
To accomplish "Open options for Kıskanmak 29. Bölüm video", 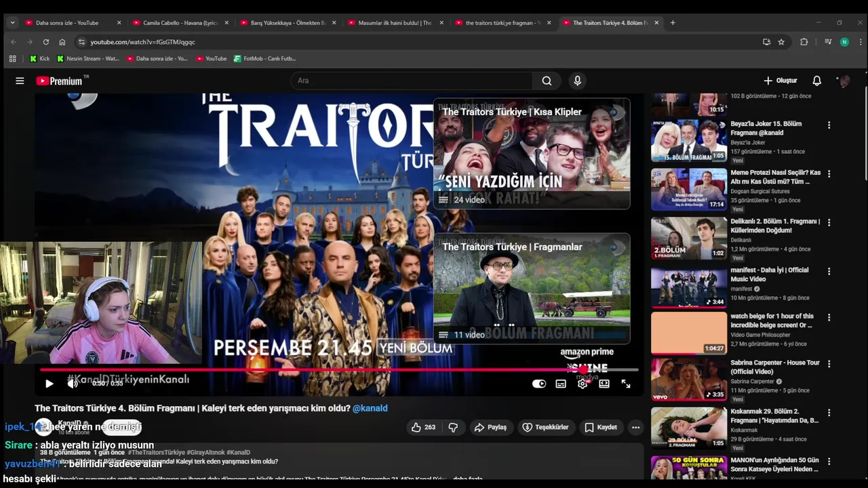I will pos(829,413).
